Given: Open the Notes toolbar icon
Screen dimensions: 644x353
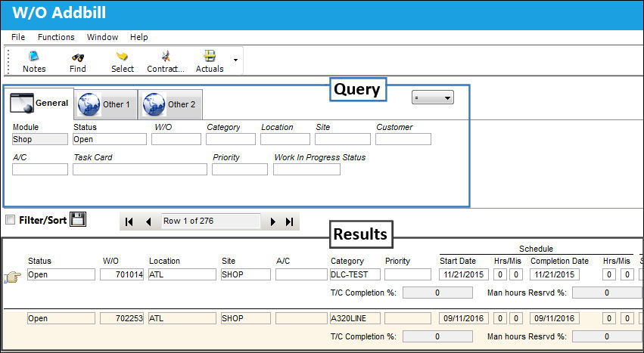Looking at the screenshot, I should click(34, 61).
